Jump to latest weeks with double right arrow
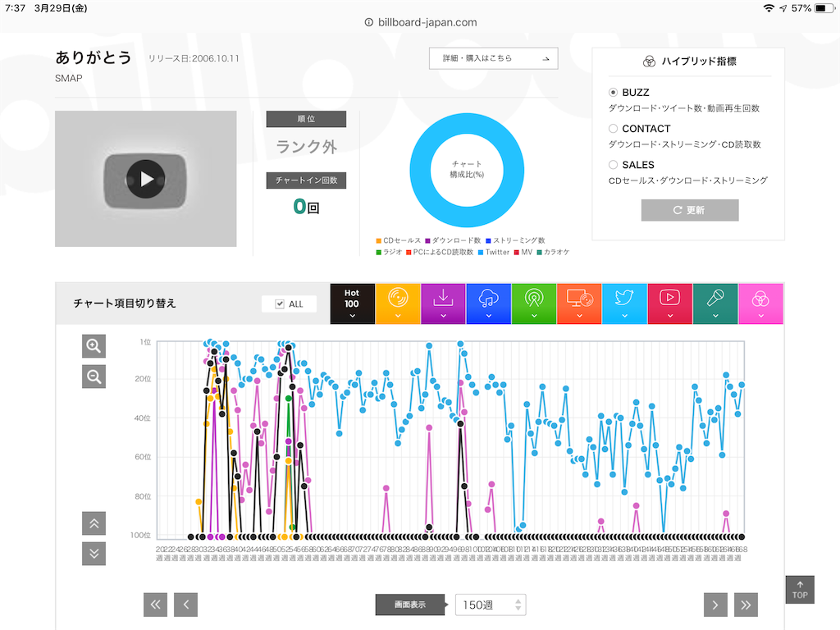The height and width of the screenshot is (630, 840). pos(746,605)
